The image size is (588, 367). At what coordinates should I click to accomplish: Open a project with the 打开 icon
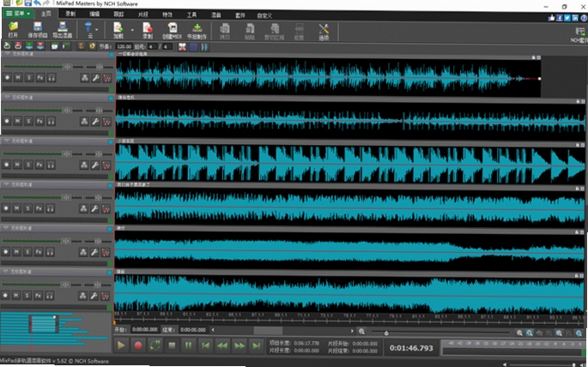pos(13,30)
